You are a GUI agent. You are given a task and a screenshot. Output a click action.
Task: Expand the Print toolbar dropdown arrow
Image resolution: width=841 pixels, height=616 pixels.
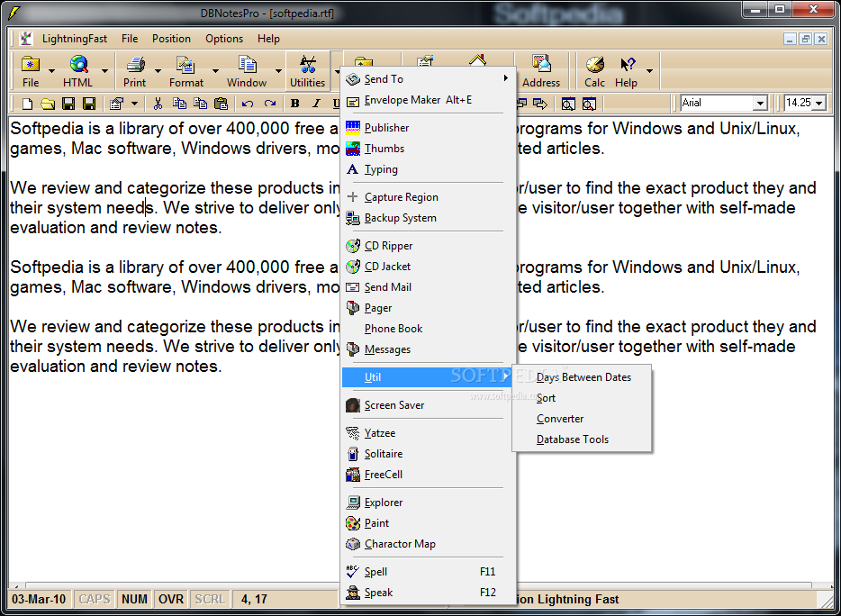coord(158,71)
